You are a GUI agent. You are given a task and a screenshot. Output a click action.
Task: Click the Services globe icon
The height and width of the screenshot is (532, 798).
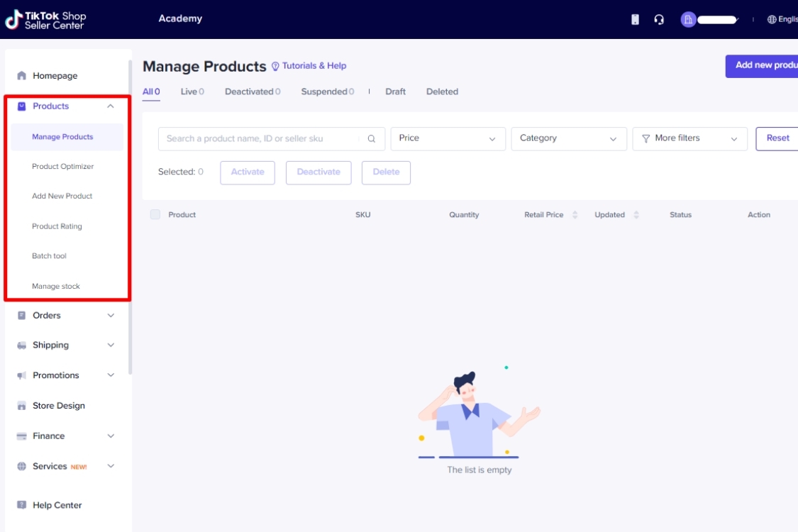[21, 466]
